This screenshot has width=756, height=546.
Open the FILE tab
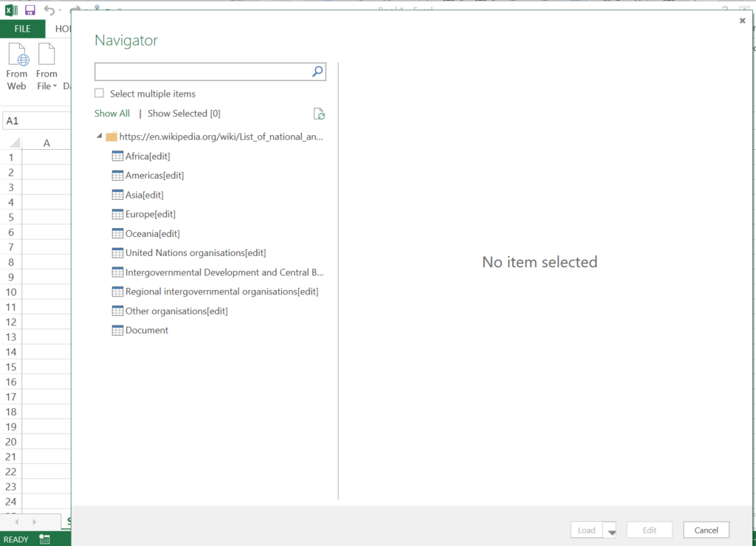coord(22,29)
